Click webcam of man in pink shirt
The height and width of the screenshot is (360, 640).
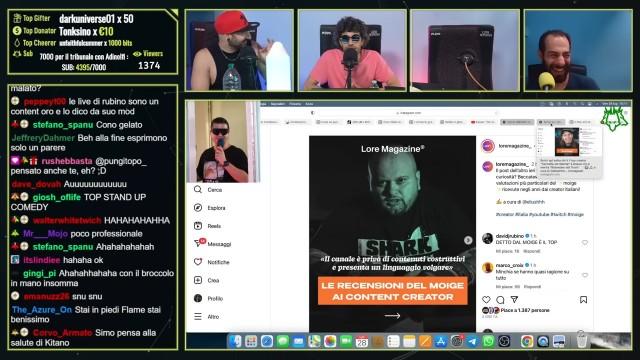pos(352,50)
